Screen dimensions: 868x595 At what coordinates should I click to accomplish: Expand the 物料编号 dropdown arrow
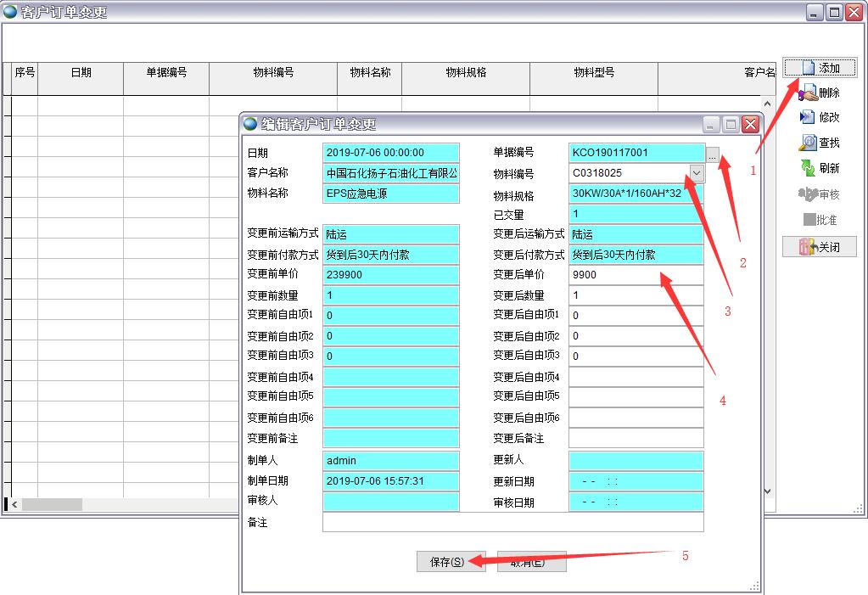(696, 173)
